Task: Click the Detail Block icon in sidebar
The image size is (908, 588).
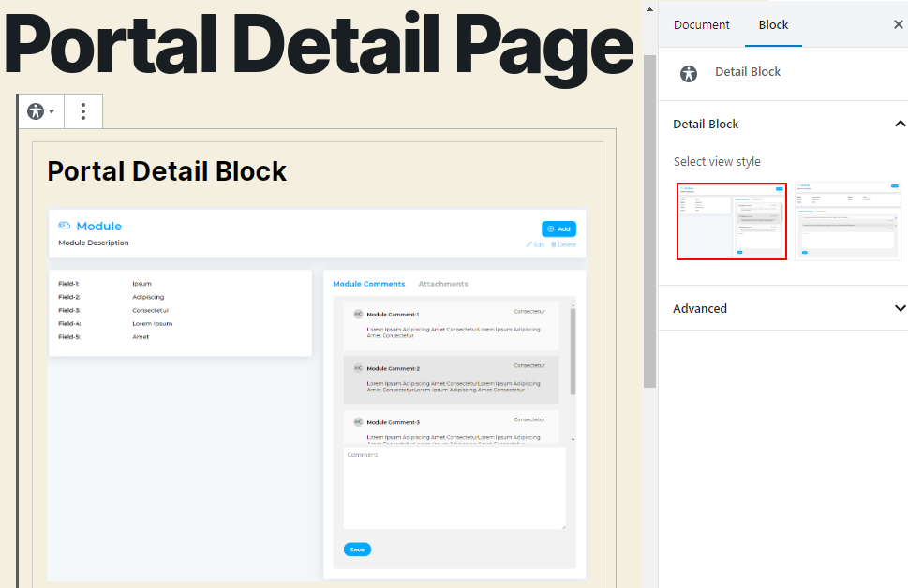Action: coord(689,73)
